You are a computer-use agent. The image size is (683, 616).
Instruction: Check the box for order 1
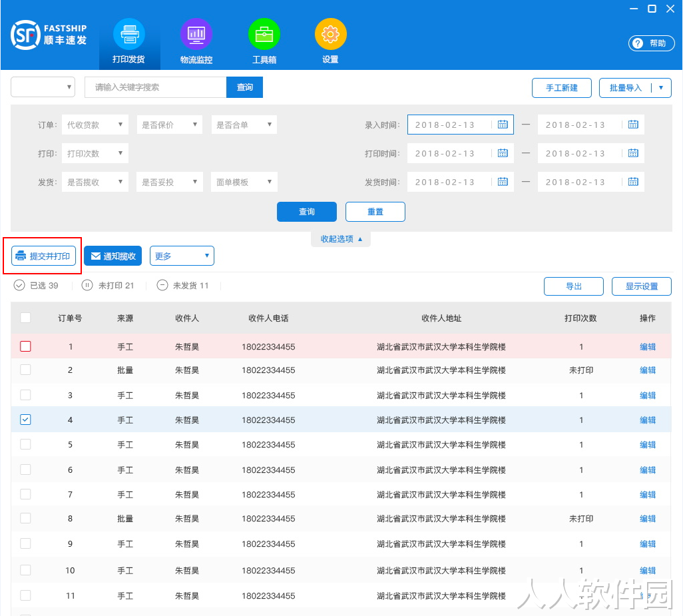click(x=26, y=346)
